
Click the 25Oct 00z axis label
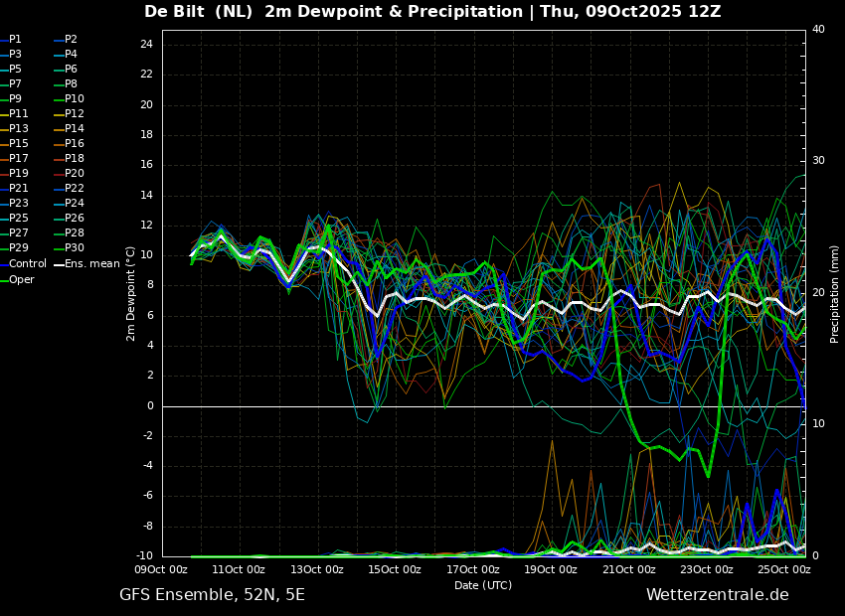[784, 569]
